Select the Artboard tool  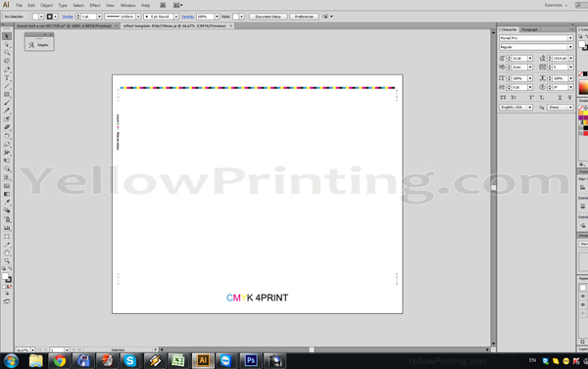[7, 237]
